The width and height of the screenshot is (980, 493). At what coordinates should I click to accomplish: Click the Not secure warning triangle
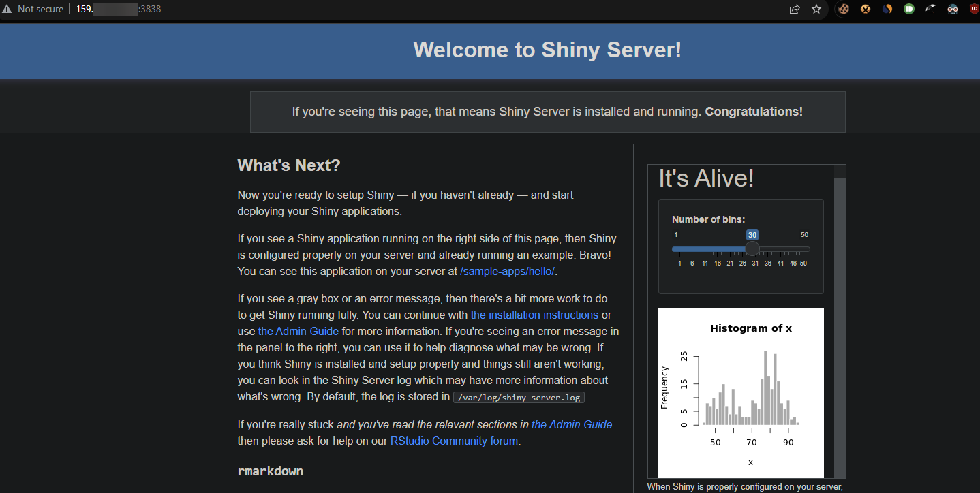(7, 10)
